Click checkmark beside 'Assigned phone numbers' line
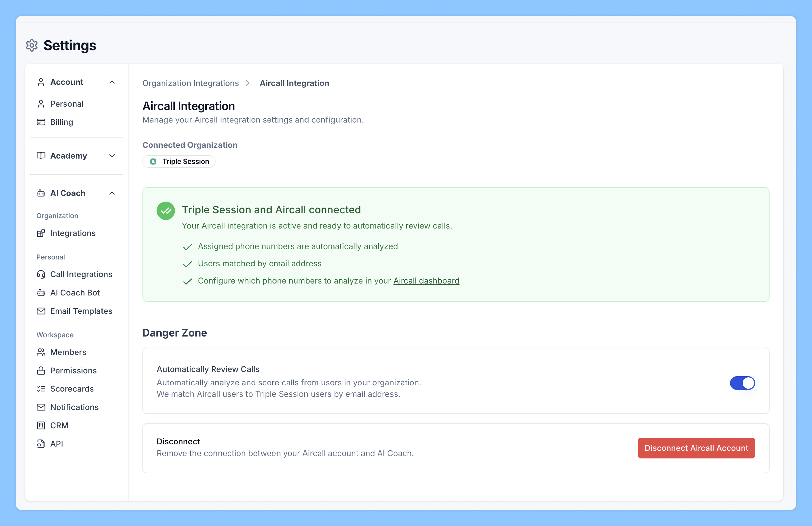The width and height of the screenshot is (812, 526). (187, 247)
